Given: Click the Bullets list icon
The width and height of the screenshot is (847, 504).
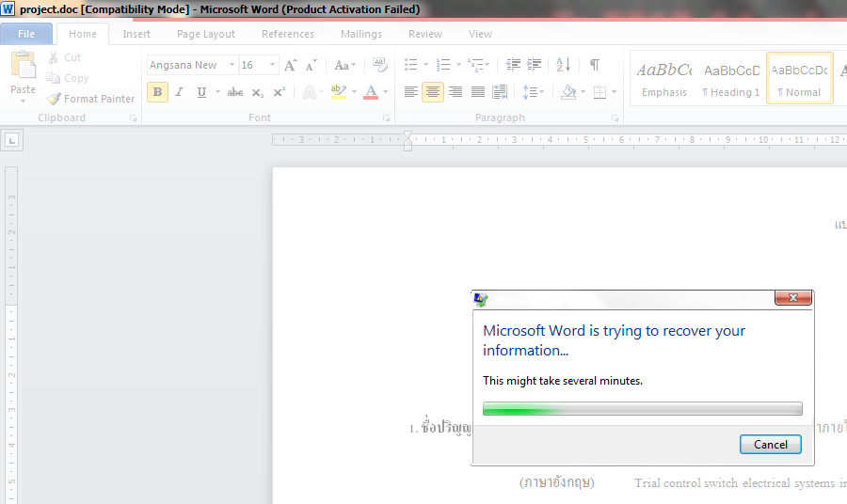Looking at the screenshot, I should click(x=411, y=65).
